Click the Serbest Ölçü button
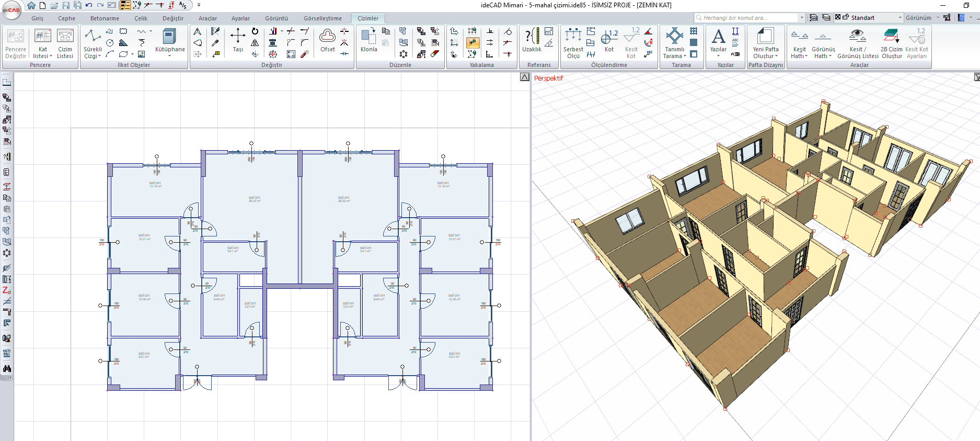This screenshot has height=441, width=980. 573,43
